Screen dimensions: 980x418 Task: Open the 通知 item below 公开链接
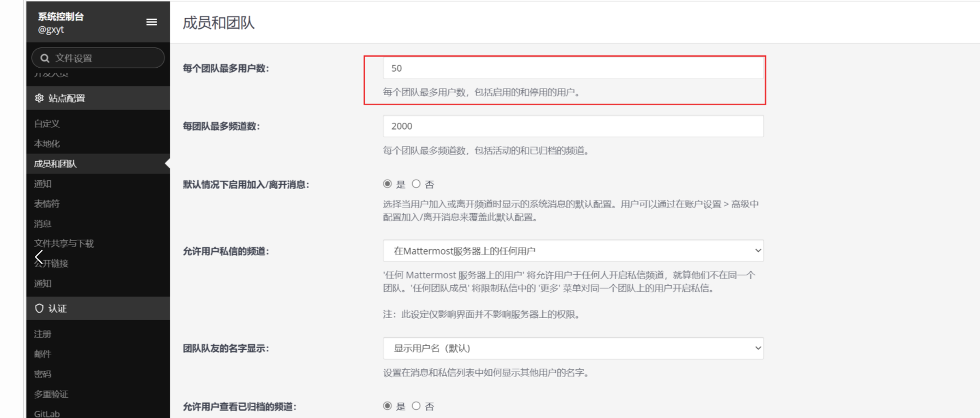coord(43,283)
